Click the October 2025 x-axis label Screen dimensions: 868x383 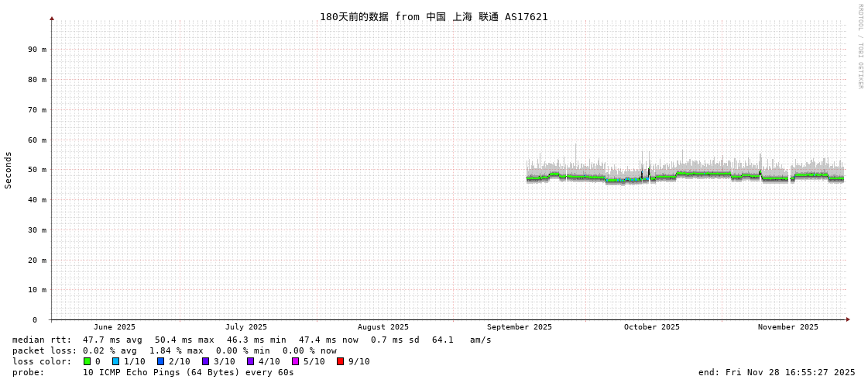click(651, 327)
